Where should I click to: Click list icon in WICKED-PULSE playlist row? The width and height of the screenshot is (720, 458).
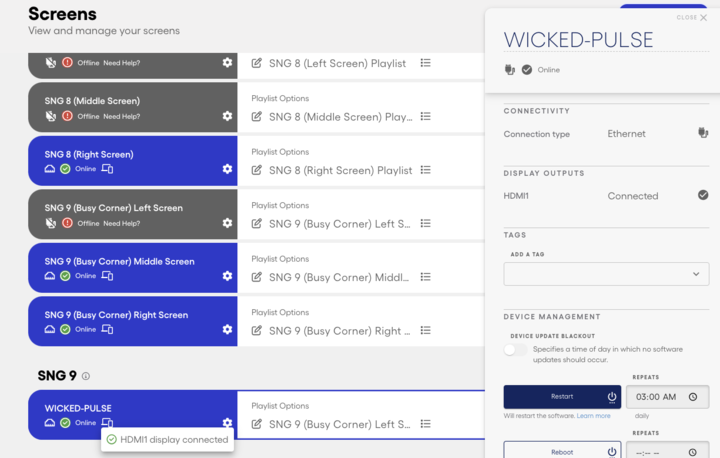[x=426, y=424]
